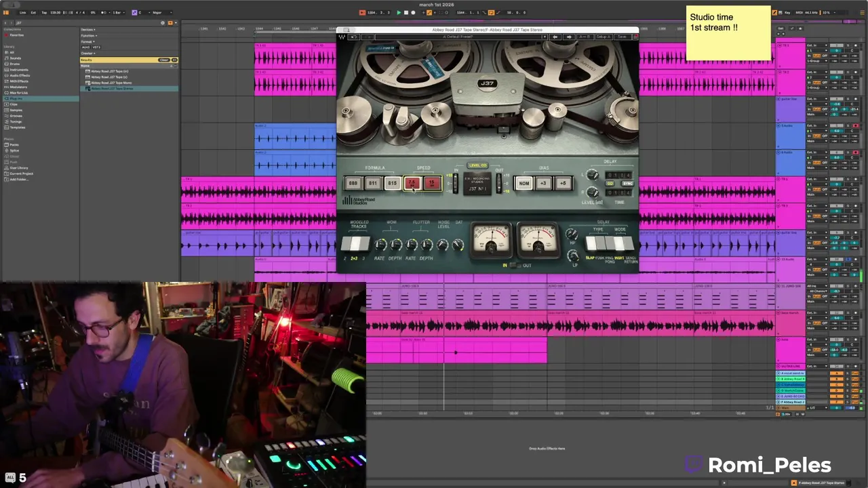
Task: Open Grooves category in the browser
Action: pos(16,116)
